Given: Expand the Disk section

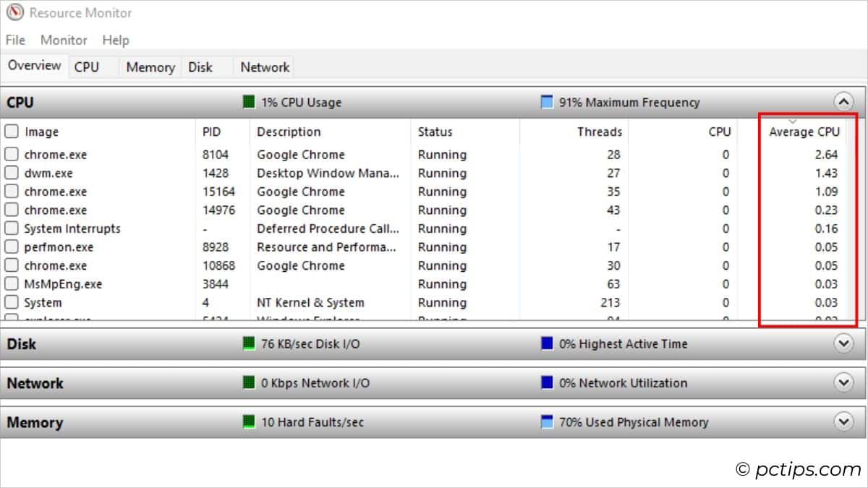Looking at the screenshot, I should coord(843,343).
